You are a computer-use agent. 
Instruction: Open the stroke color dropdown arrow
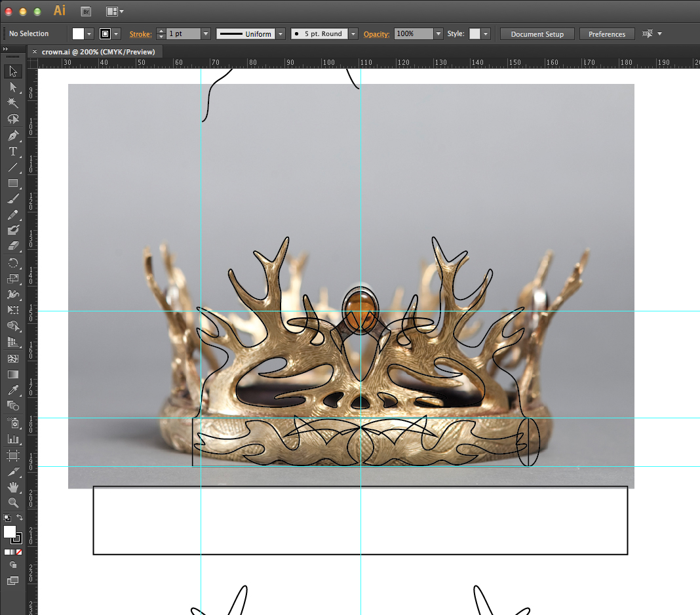pyautogui.click(x=116, y=34)
